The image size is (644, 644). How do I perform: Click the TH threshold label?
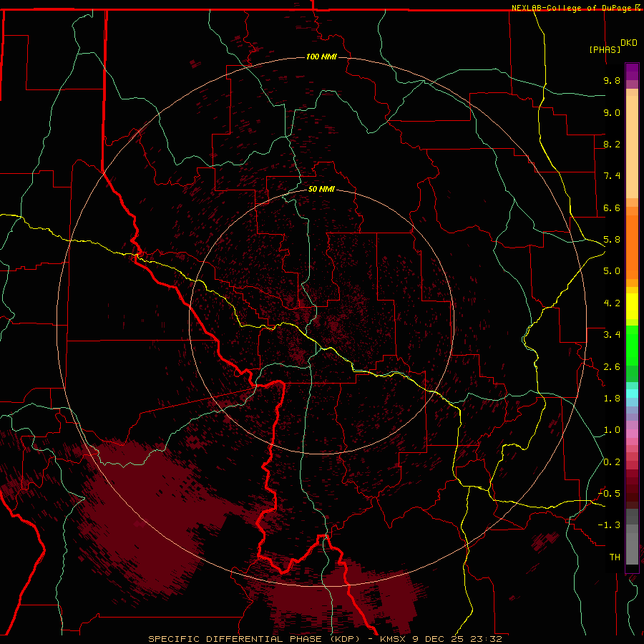(615, 557)
